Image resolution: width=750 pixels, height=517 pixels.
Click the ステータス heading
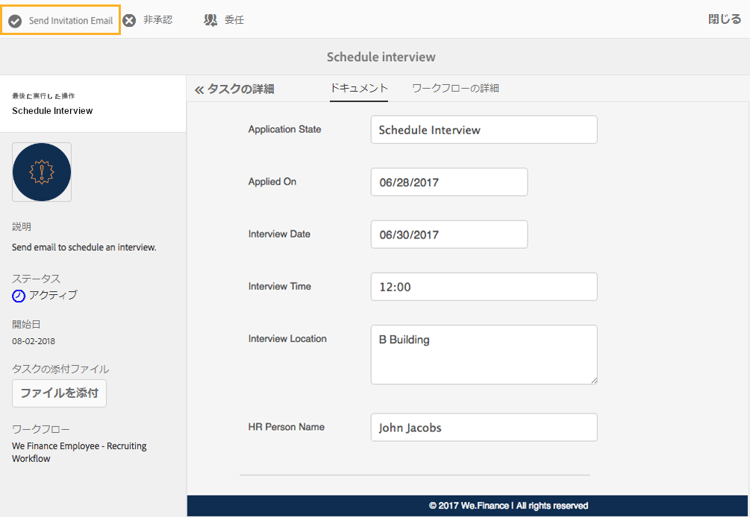tap(36, 278)
